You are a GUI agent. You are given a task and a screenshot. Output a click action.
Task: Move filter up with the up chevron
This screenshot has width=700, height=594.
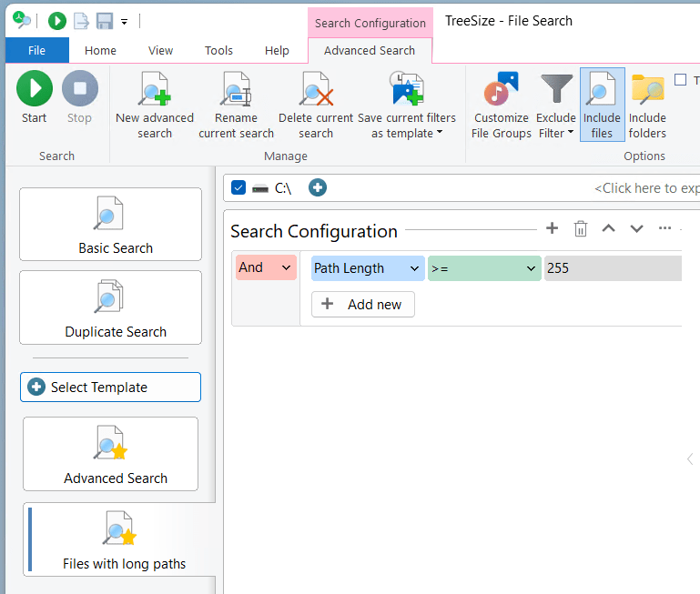pos(609,229)
